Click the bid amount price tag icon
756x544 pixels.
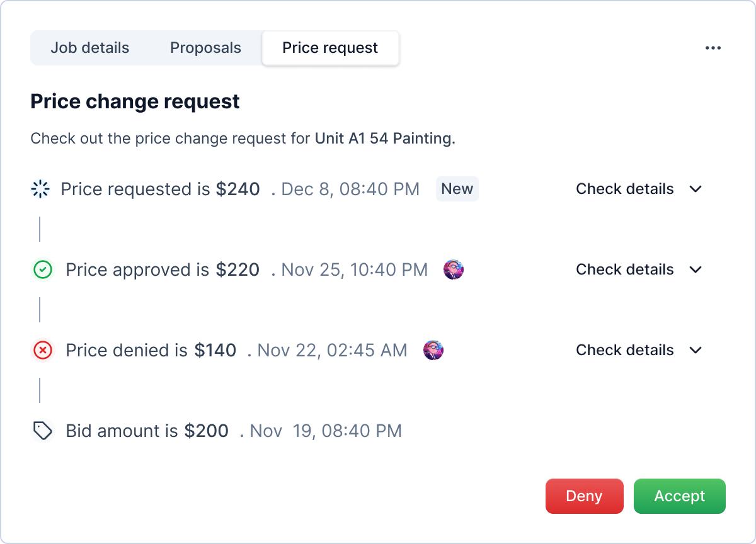point(43,431)
